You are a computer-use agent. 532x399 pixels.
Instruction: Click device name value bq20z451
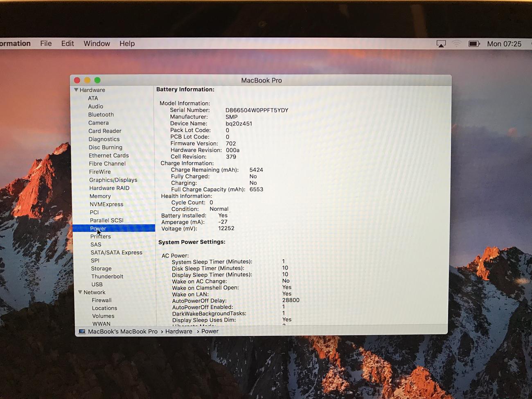click(239, 124)
